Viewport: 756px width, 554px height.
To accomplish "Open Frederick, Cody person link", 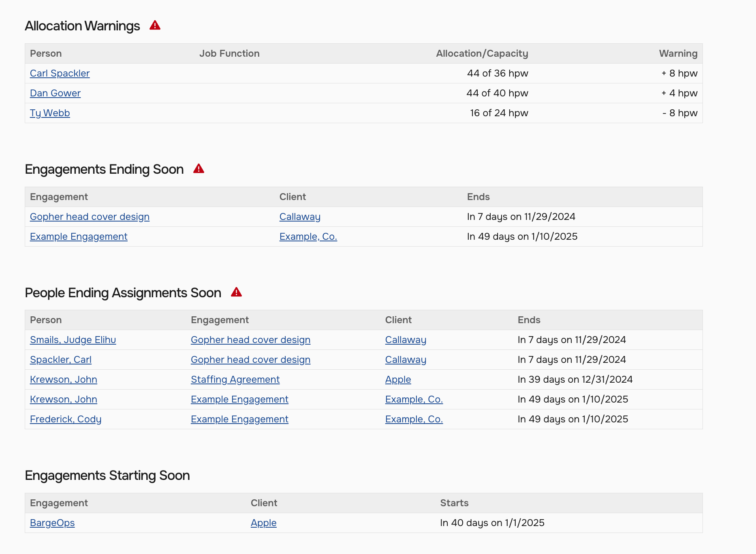I will click(66, 419).
